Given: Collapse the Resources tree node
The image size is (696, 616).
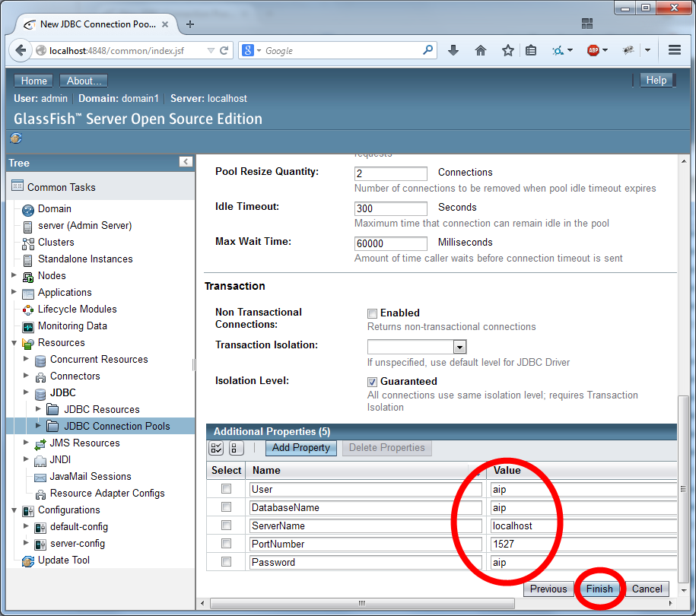Looking at the screenshot, I should click(13, 342).
